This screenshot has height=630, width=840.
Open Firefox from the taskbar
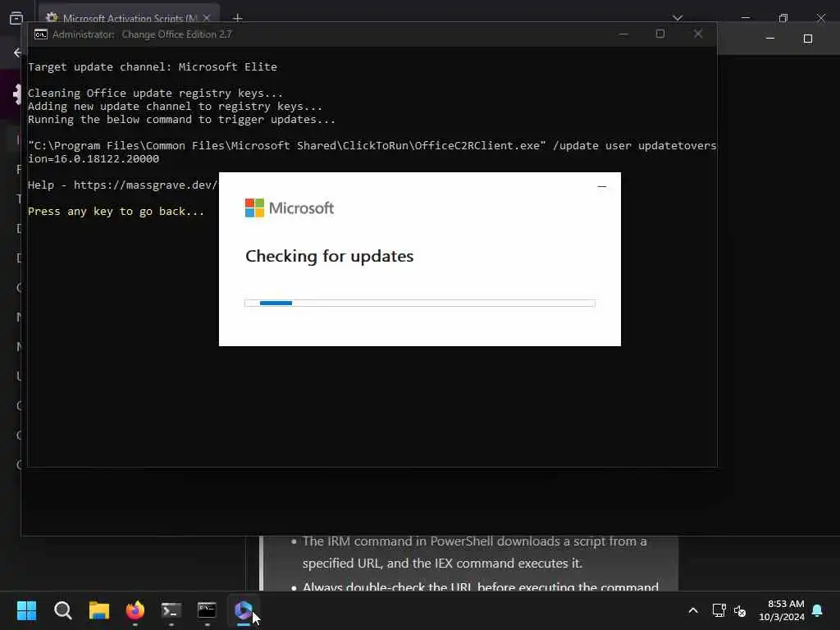[x=135, y=610]
